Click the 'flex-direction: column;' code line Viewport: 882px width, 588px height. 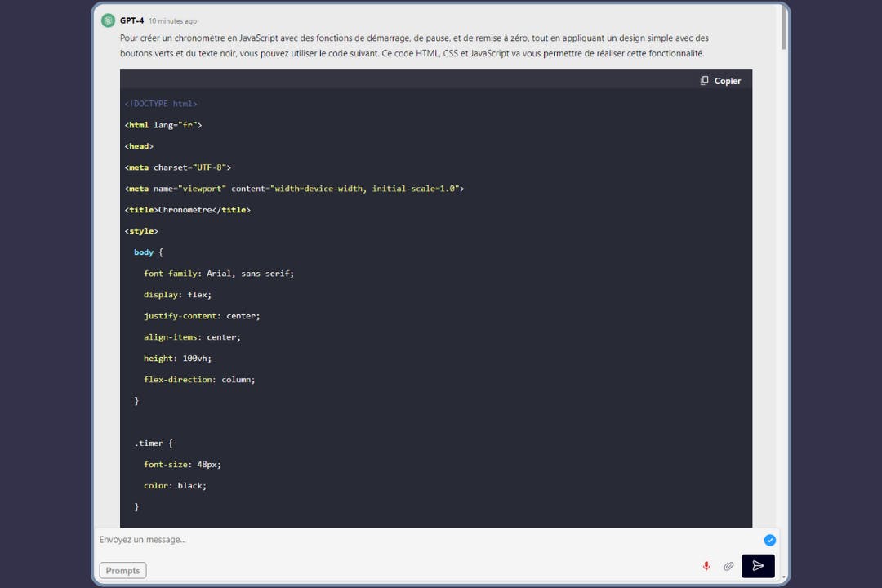point(199,380)
